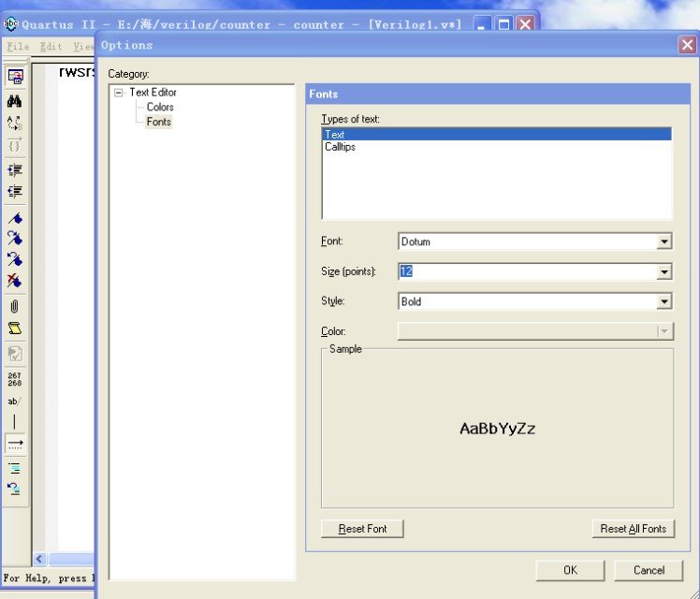Open the Font dropdown showing Dotum
Screen dimensions: 700x599
point(664,241)
